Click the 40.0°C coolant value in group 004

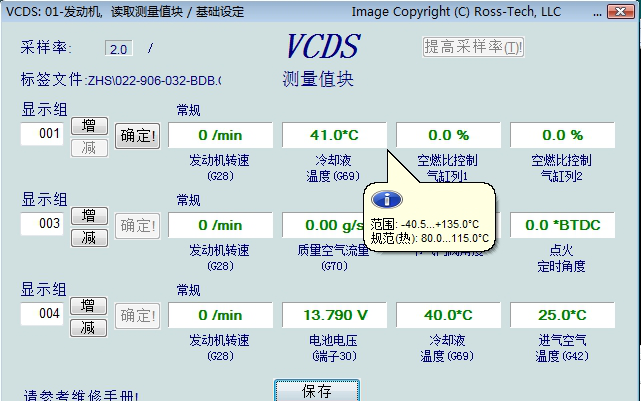tap(448, 315)
